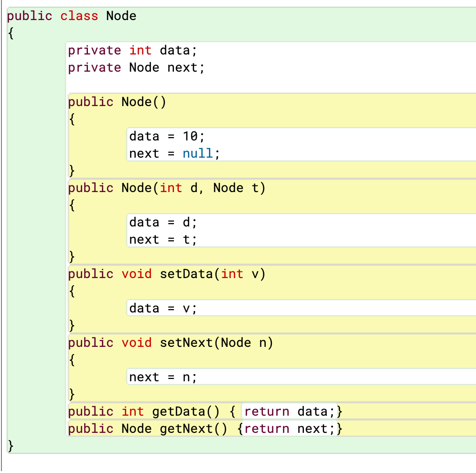Click the closing brace of the Node class
The width and height of the screenshot is (476, 473).
point(11,446)
